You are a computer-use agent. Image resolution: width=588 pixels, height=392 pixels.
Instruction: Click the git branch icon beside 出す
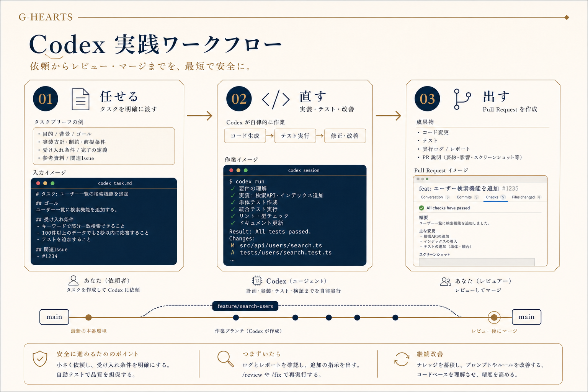462,99
